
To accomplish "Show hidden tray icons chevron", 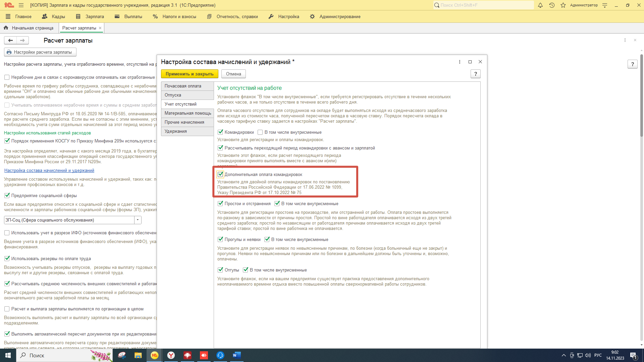I will pos(564,355).
